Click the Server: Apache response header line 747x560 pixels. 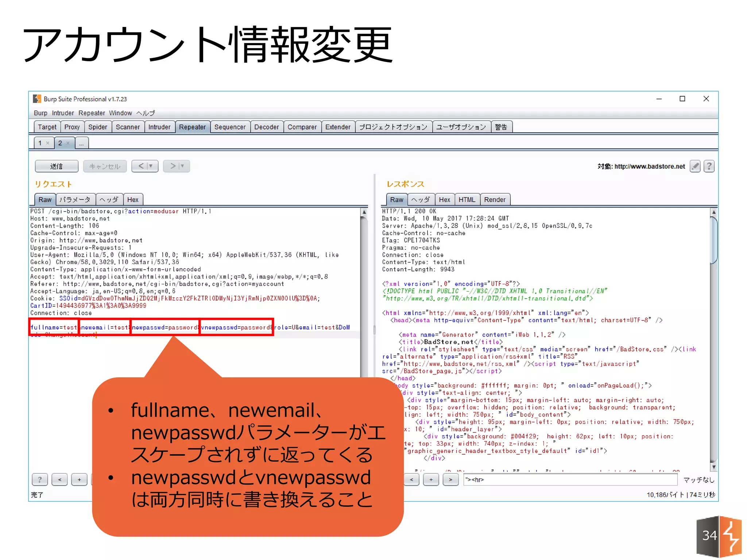coord(487,226)
